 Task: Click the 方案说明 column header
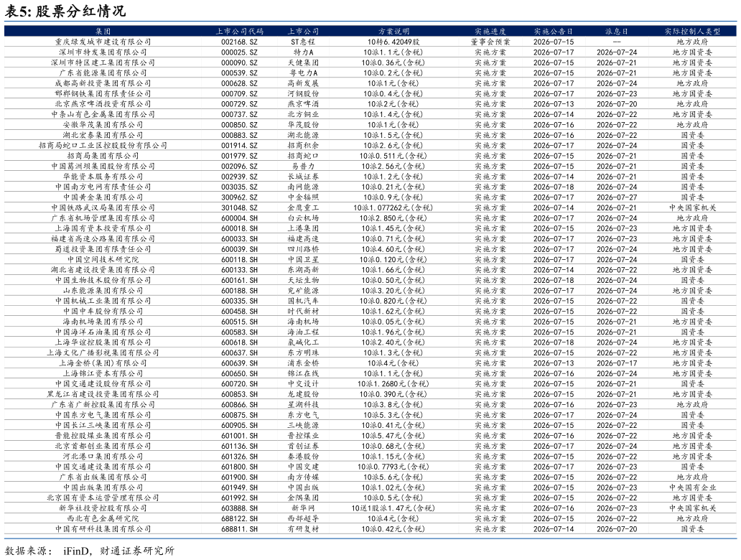[393, 31]
